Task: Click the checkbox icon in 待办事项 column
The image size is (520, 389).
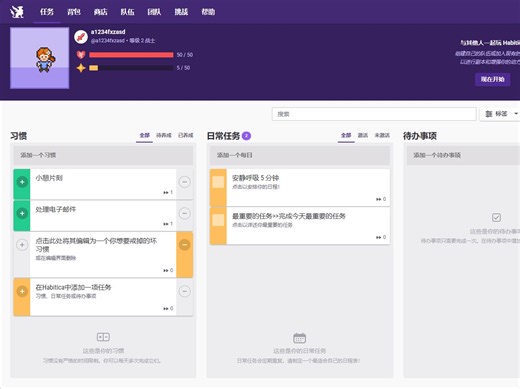Action: [x=496, y=218]
